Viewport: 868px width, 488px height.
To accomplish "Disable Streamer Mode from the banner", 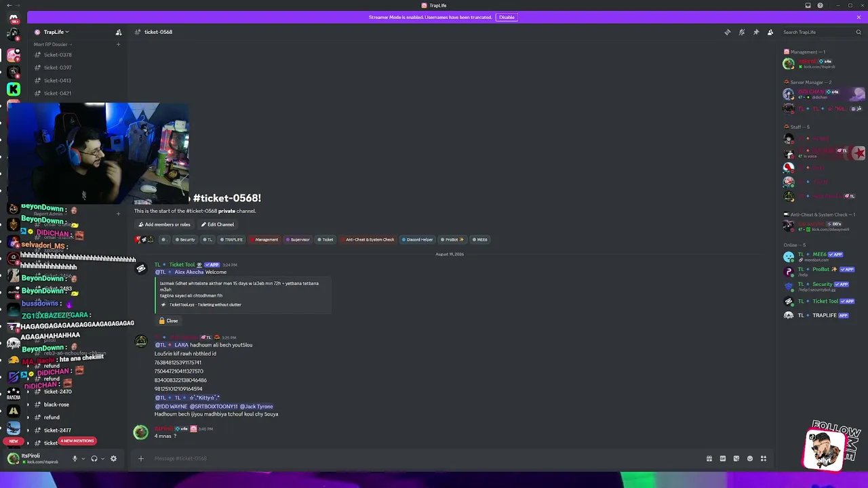I will tap(507, 17).
